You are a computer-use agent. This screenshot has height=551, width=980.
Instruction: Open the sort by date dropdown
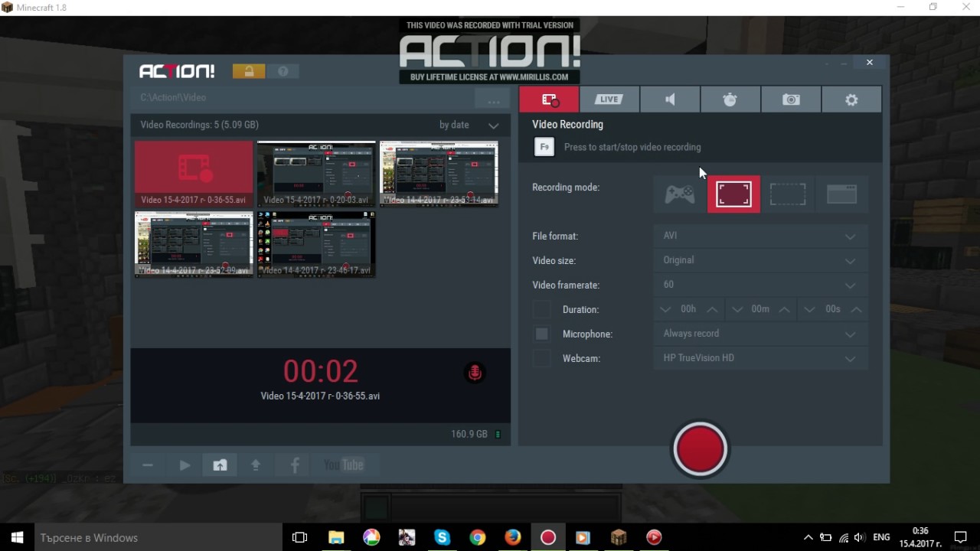click(x=469, y=125)
